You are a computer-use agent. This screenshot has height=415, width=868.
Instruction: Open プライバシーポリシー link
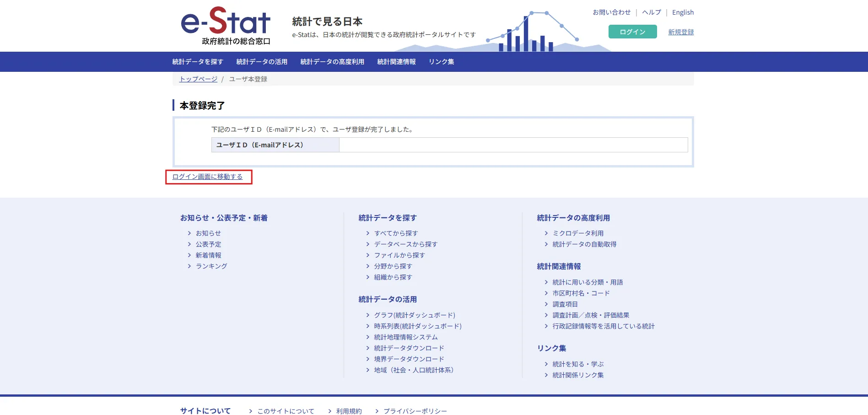415,411
